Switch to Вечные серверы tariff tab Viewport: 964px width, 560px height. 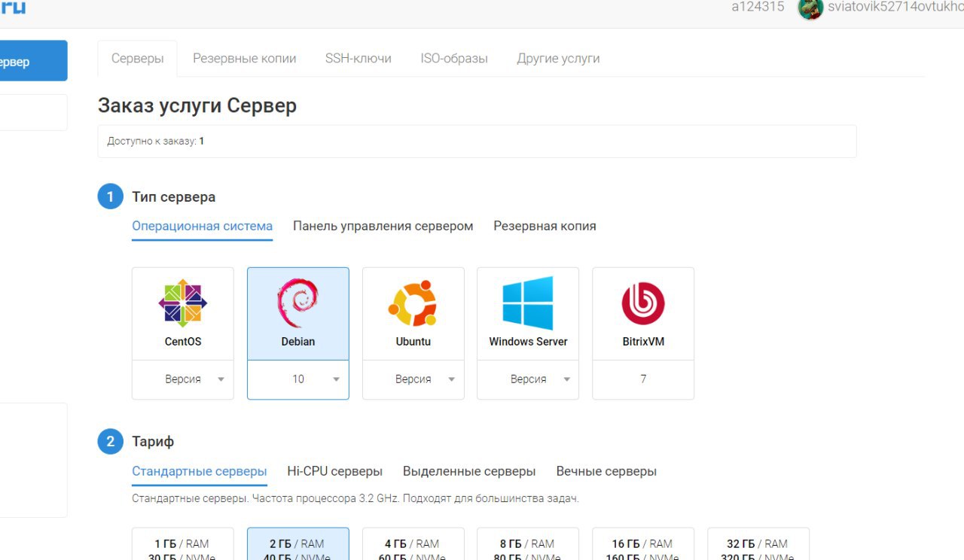point(606,471)
